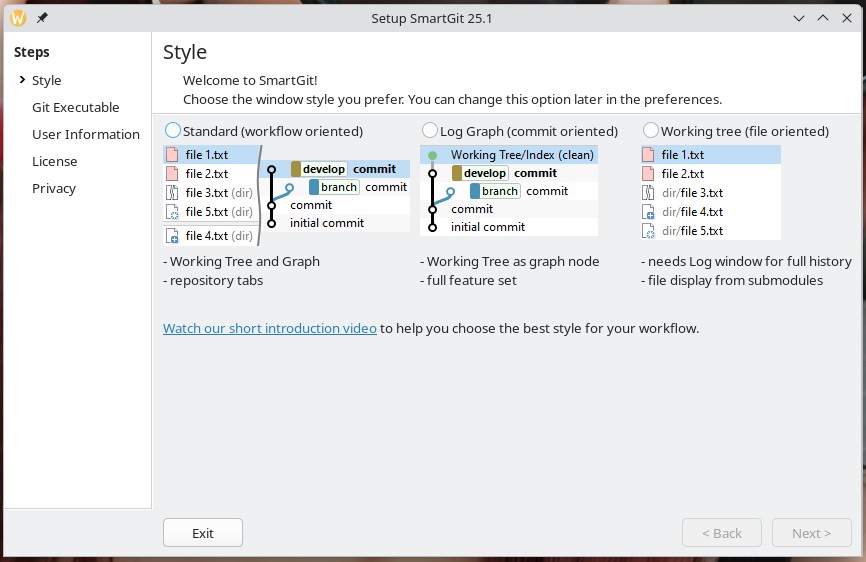Open the User Information step
866x562 pixels.
click(x=85, y=134)
